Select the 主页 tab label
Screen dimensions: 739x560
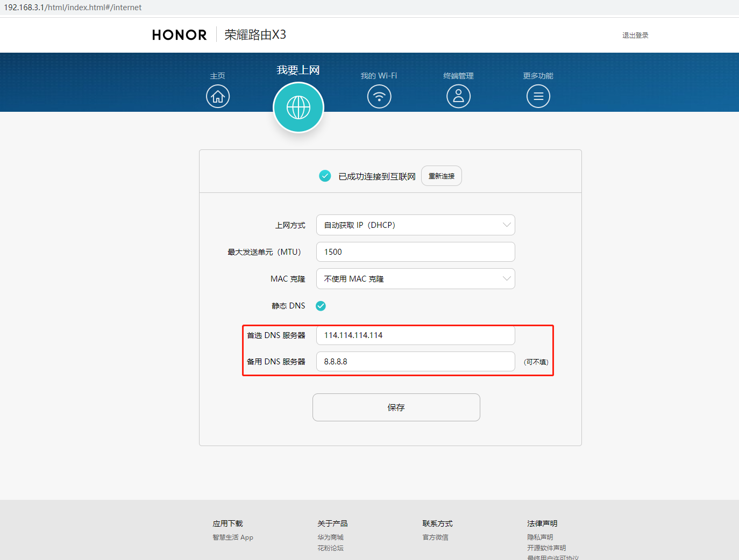coord(218,76)
